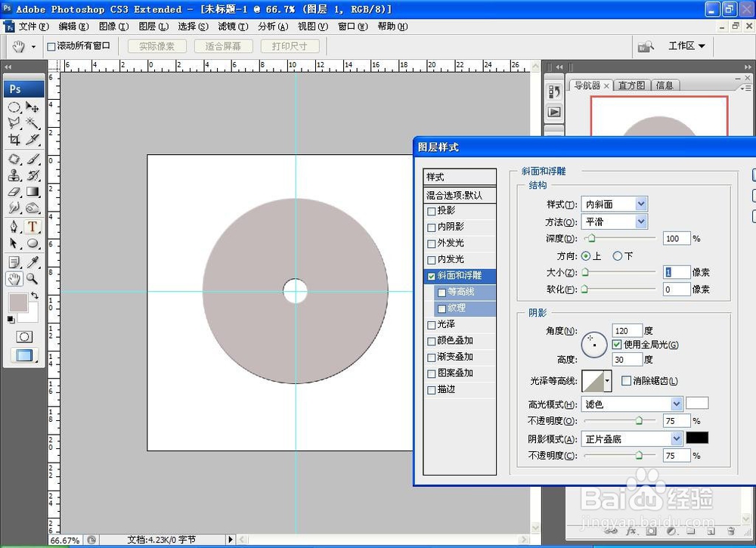This screenshot has height=548, width=756.
Task: Enable 内阴影 checkbox
Action: 432,228
